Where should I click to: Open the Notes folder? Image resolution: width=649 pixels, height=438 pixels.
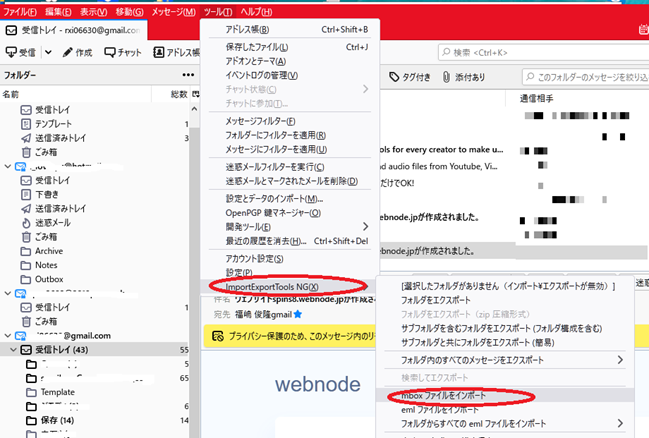click(46, 265)
